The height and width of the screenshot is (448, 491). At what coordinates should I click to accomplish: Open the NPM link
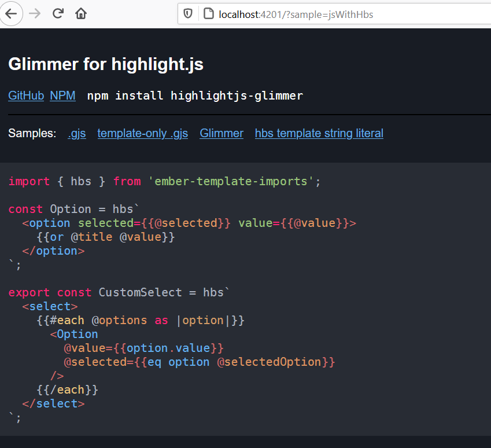62,96
